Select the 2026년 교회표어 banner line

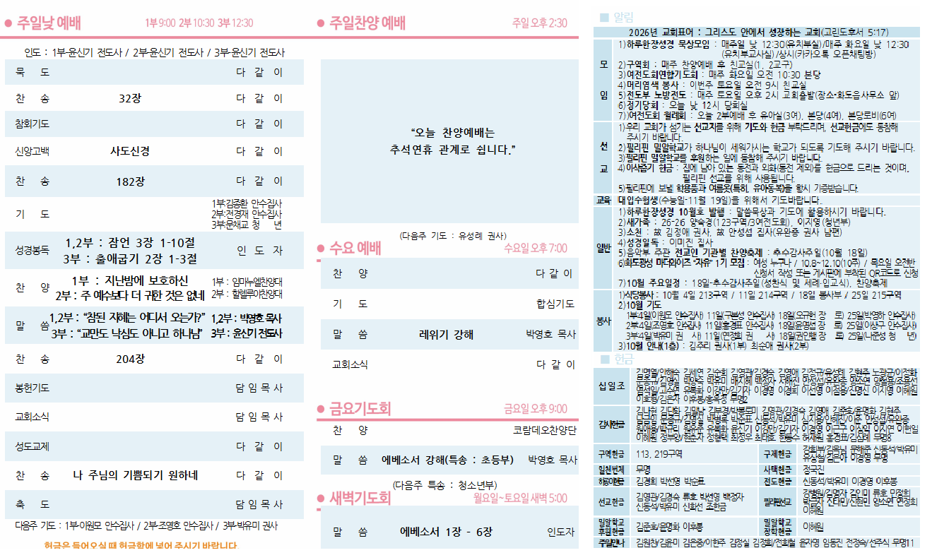(757, 32)
